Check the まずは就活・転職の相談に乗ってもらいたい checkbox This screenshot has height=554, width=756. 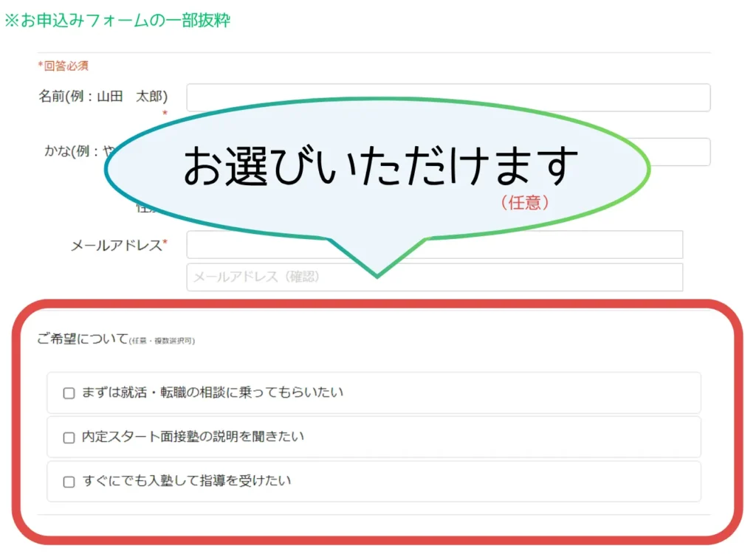click(x=69, y=393)
